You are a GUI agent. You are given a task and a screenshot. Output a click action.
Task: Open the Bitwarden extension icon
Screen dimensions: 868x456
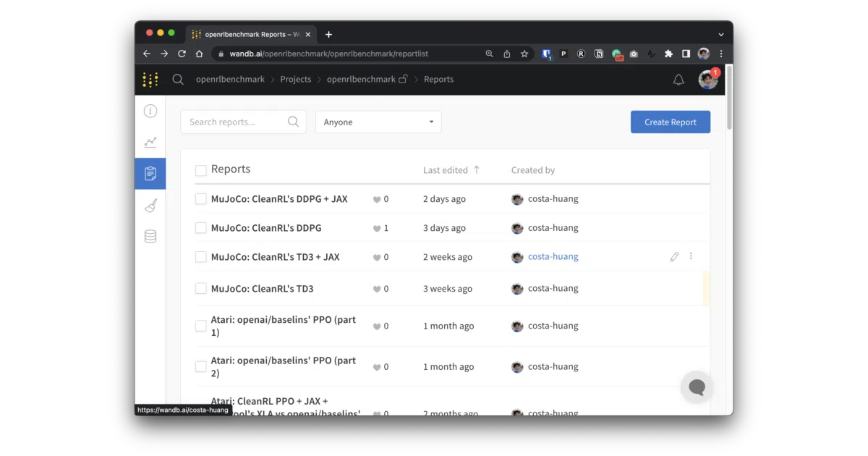tap(547, 54)
